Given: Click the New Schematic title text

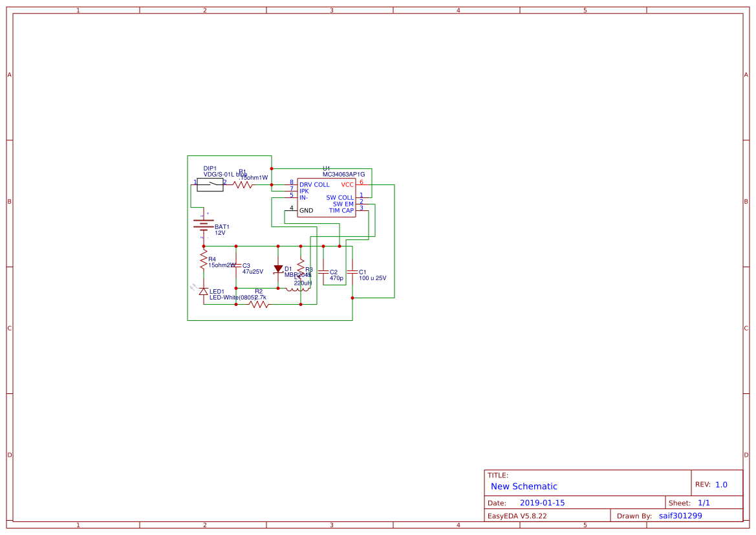Looking at the screenshot, I should [x=524, y=486].
